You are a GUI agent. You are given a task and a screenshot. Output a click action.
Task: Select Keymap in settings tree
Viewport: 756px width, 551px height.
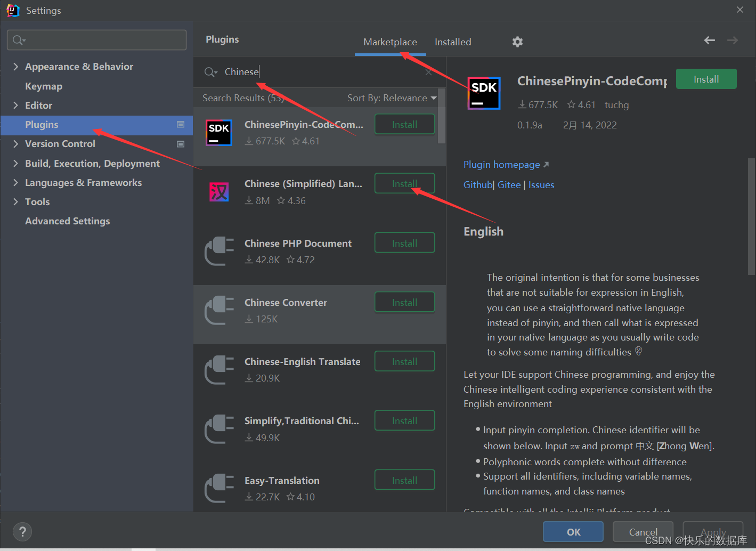pyautogui.click(x=44, y=86)
